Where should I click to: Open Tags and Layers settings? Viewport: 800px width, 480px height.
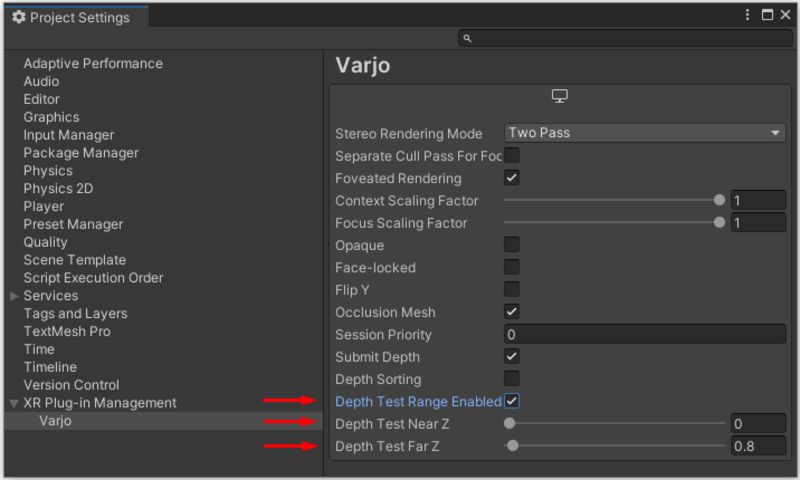76,313
